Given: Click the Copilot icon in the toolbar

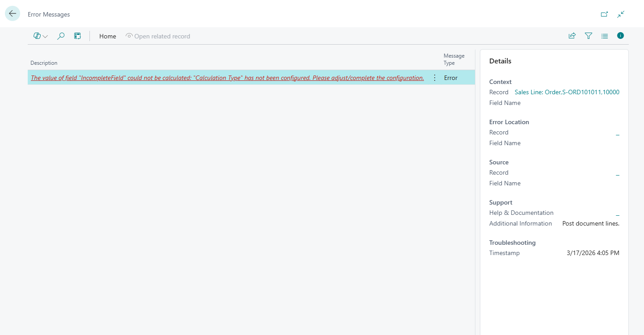Looking at the screenshot, I should click(37, 36).
